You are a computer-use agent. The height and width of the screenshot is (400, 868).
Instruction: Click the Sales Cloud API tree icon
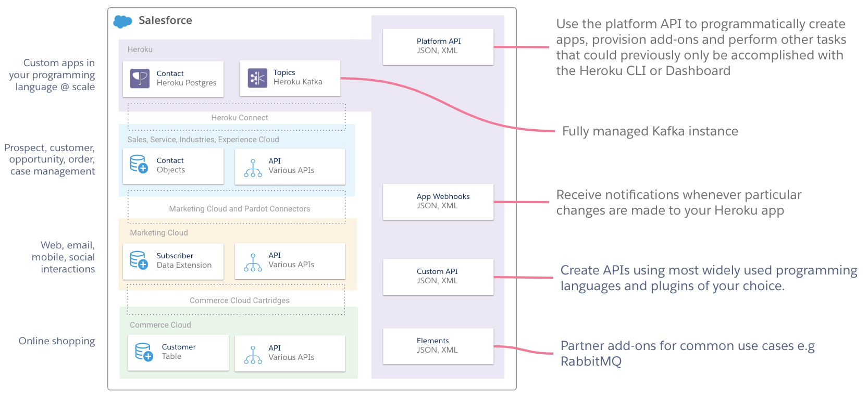[x=253, y=168]
